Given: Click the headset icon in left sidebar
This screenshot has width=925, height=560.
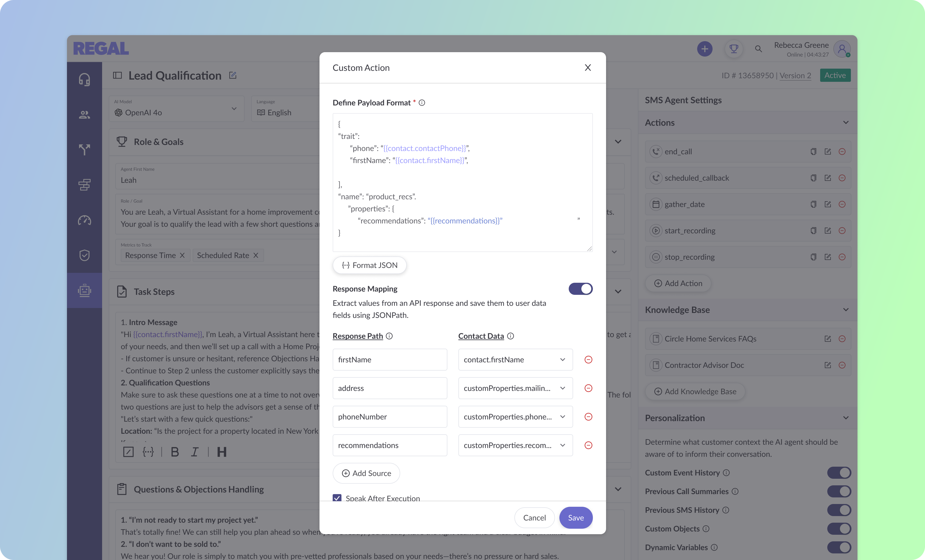Looking at the screenshot, I should (85, 80).
